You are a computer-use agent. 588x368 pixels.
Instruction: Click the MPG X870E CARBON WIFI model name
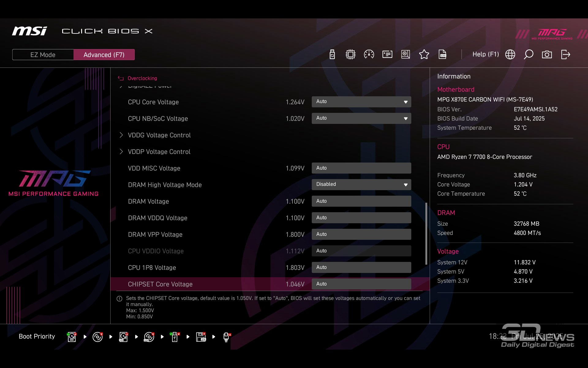[485, 100]
